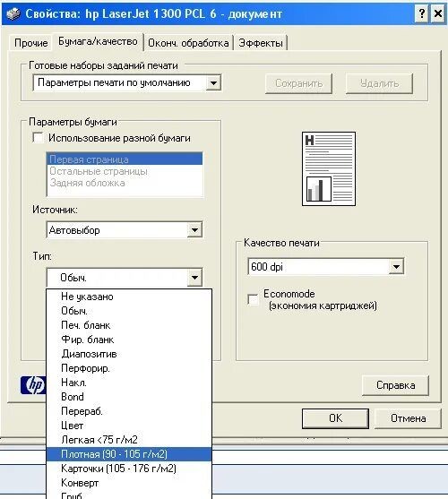448x499 pixels.
Task: Pick 'Легкая <75 г/м2' paper type
Action: point(129,440)
